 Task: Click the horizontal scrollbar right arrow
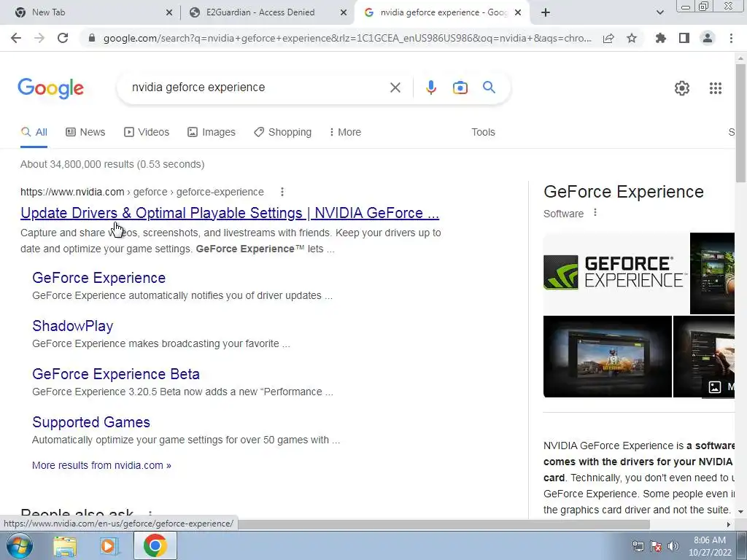pyautogui.click(x=729, y=524)
